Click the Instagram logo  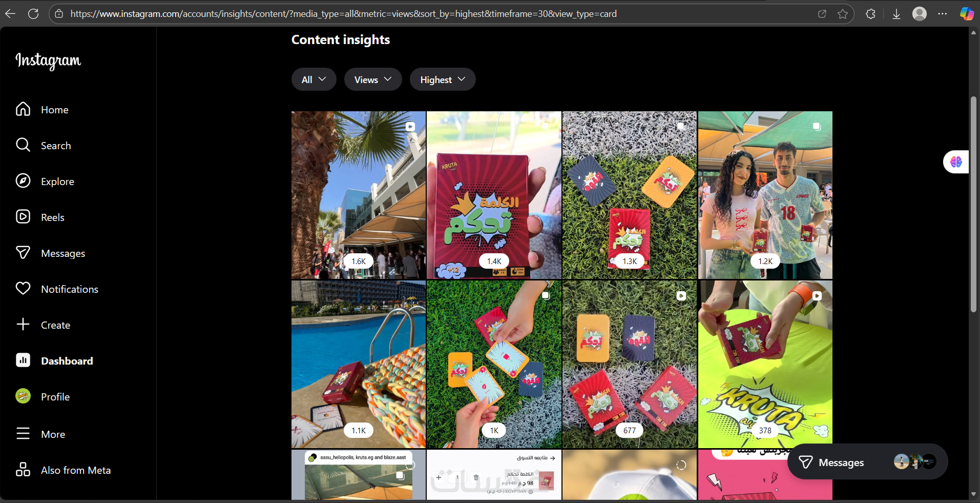(x=48, y=61)
